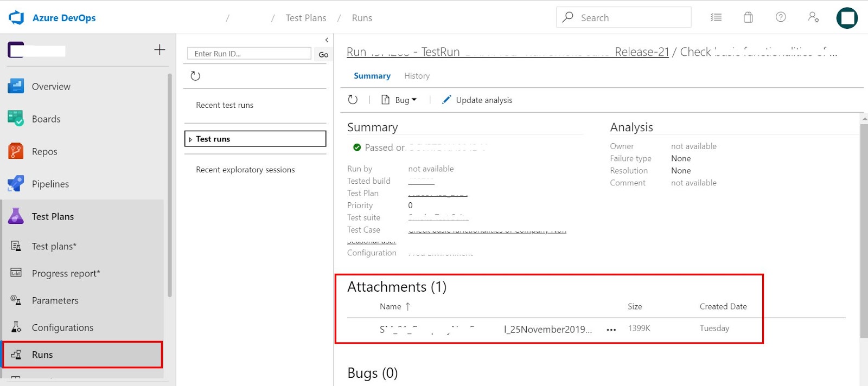Screen dimensions: 868x386
Task: Open Parameters sub-item
Action: click(55, 300)
